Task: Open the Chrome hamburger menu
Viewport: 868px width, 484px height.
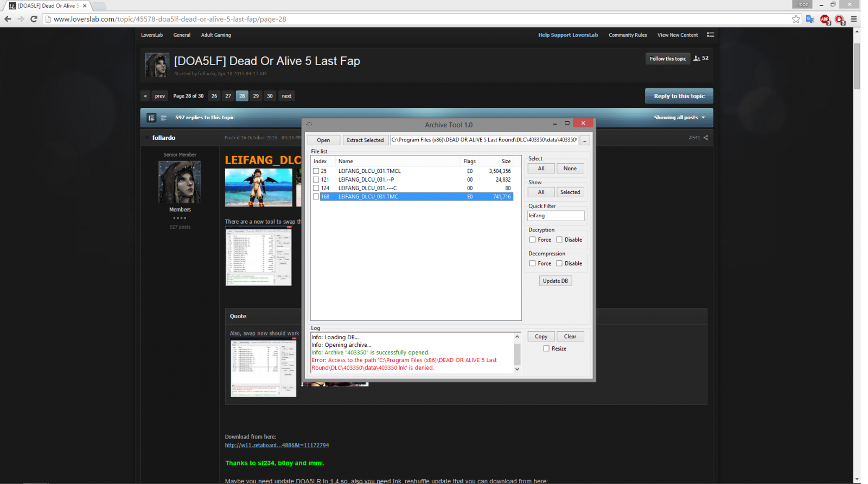Action: tap(854, 19)
